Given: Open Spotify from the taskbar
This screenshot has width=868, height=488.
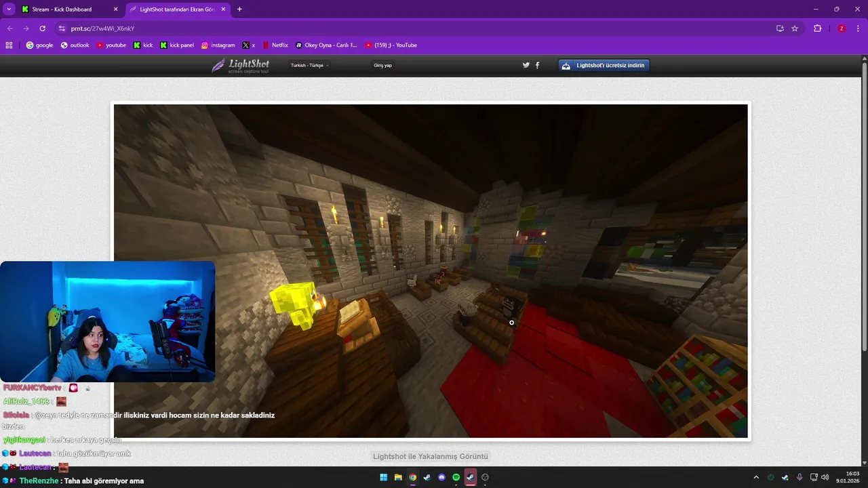Looking at the screenshot, I should [456, 477].
